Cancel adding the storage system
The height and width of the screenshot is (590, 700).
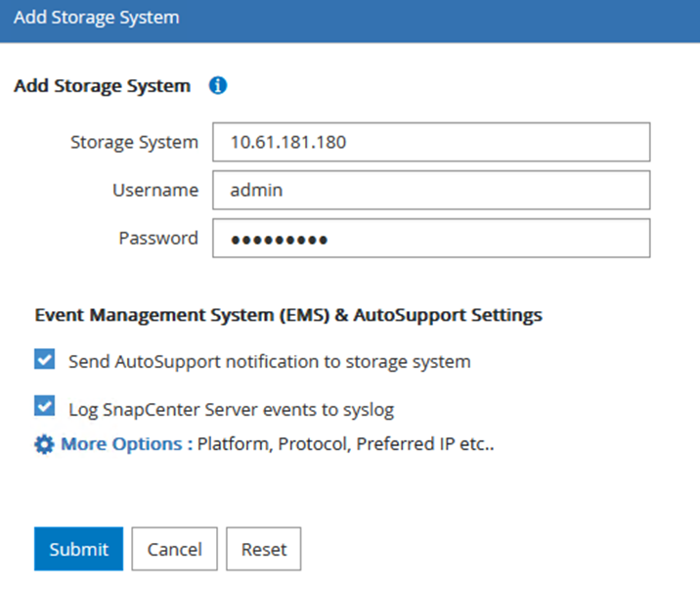[174, 549]
